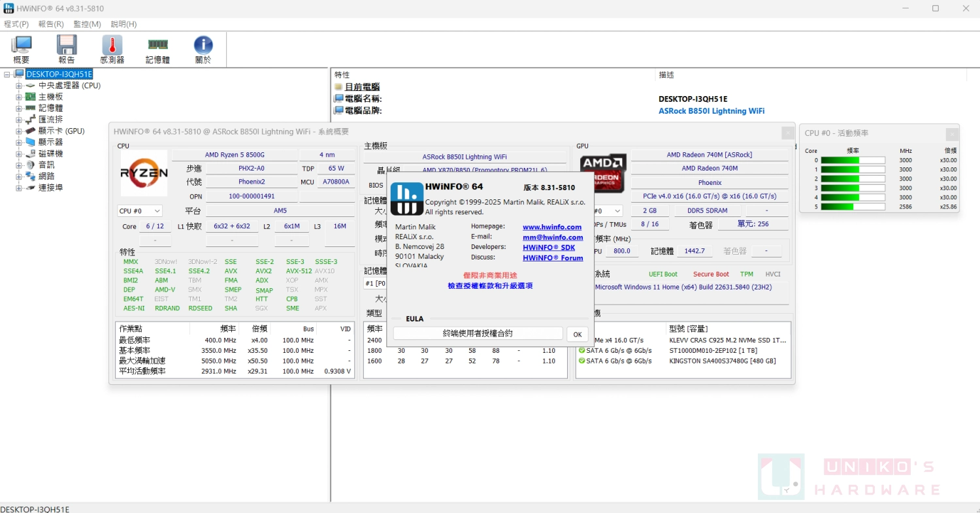Open the HWiNFO SDK link
The height and width of the screenshot is (513, 980).
click(549, 248)
